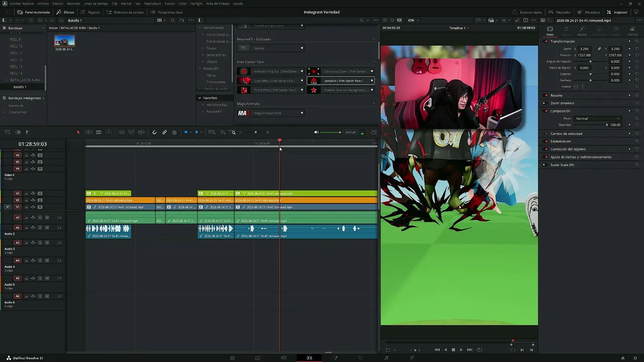Open the Media page icon in bottom bar
The image size is (644, 362).
(232, 358)
